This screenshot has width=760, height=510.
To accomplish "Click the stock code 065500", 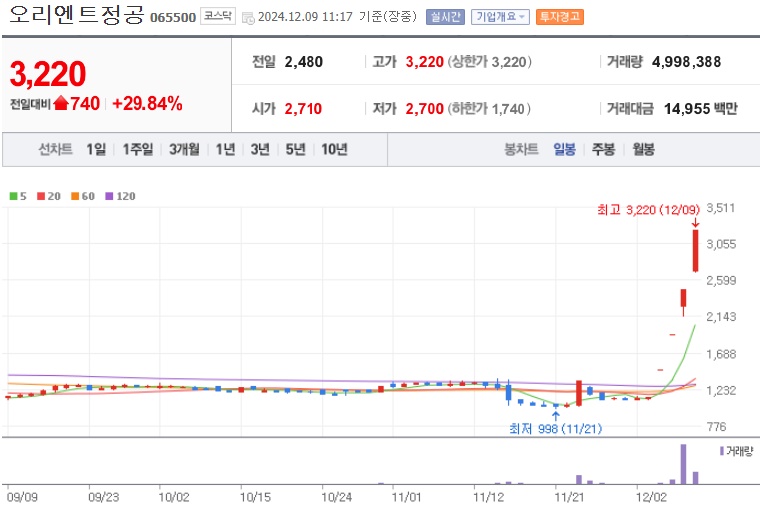I will [x=173, y=18].
